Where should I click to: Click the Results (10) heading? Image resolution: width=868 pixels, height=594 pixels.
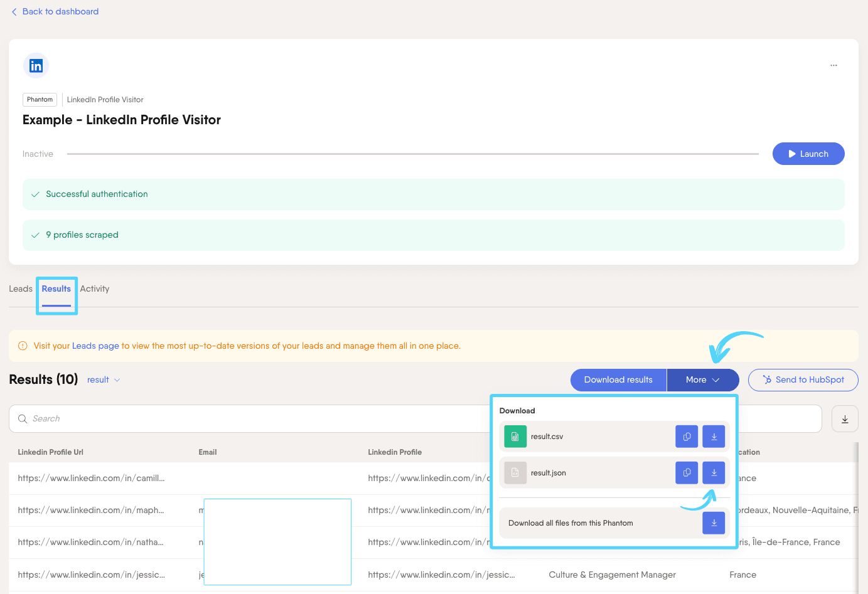coord(43,379)
